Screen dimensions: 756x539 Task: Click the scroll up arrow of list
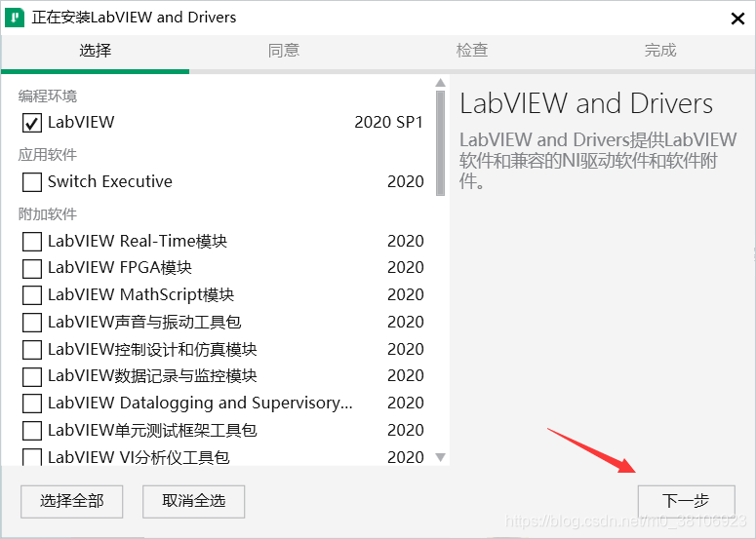pos(440,83)
